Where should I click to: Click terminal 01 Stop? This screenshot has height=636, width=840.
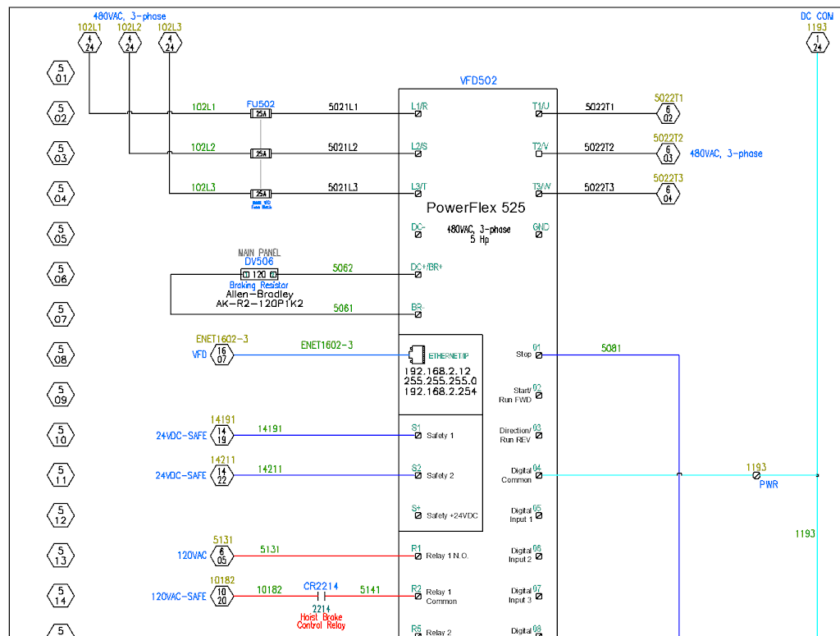click(x=539, y=355)
